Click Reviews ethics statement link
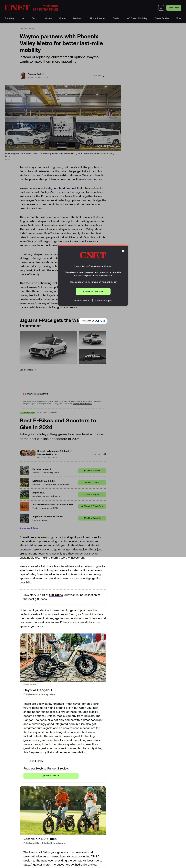This screenshot has height=868, width=186. click(82, 404)
